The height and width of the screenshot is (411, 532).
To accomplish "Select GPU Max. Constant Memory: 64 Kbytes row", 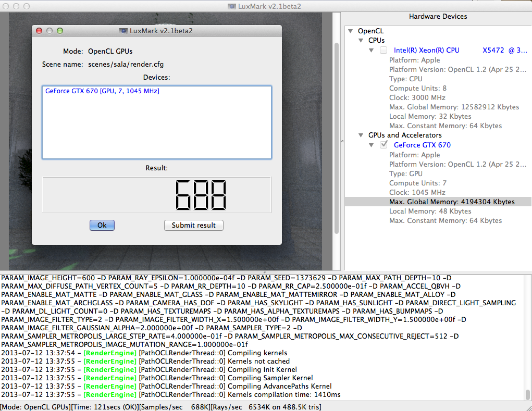I will 446,220.
